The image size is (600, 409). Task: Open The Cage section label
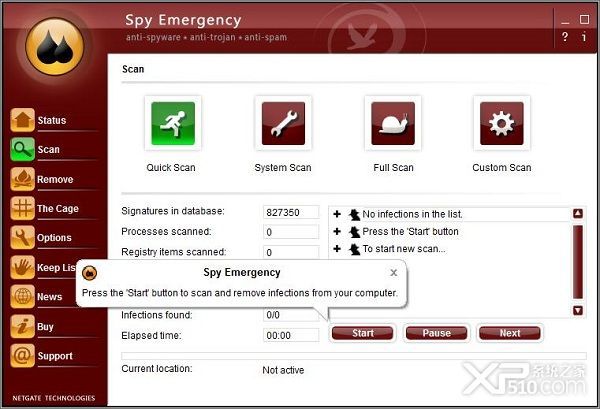[x=58, y=209]
